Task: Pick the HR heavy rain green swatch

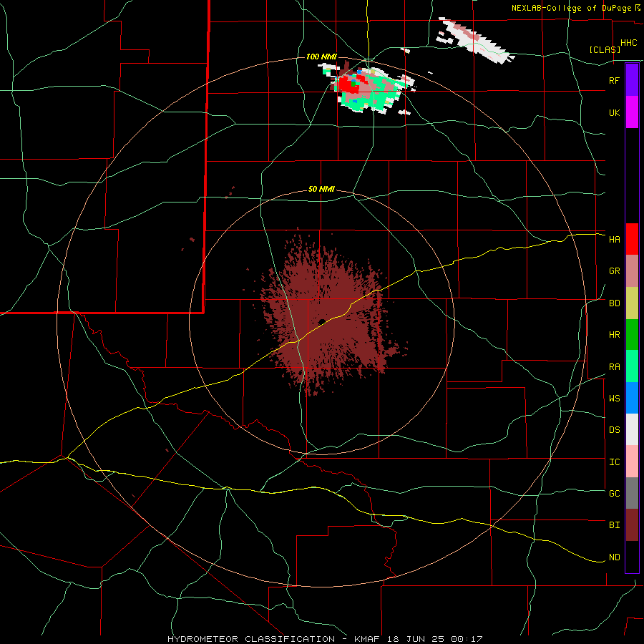Action: (632, 335)
